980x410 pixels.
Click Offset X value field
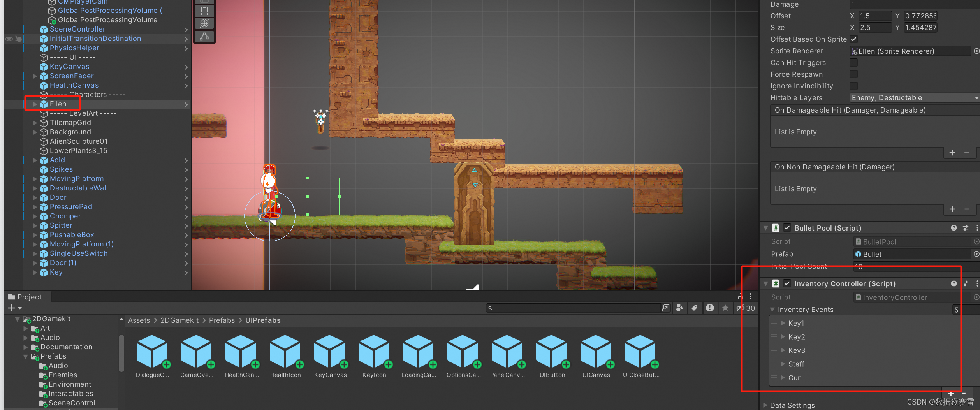[874, 16]
